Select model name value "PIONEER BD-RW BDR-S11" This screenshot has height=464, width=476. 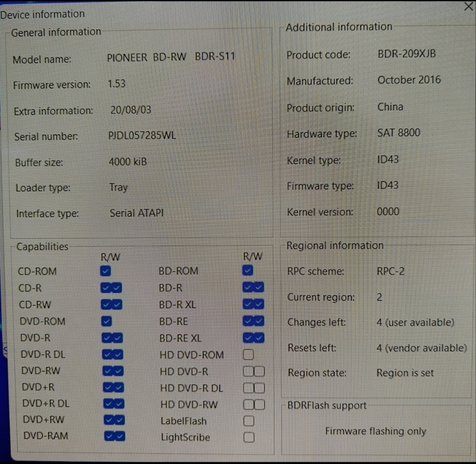(x=171, y=57)
